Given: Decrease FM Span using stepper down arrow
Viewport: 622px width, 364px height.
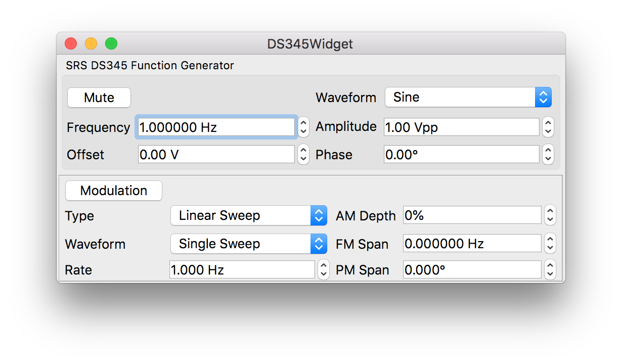Looking at the screenshot, I should point(550,248).
